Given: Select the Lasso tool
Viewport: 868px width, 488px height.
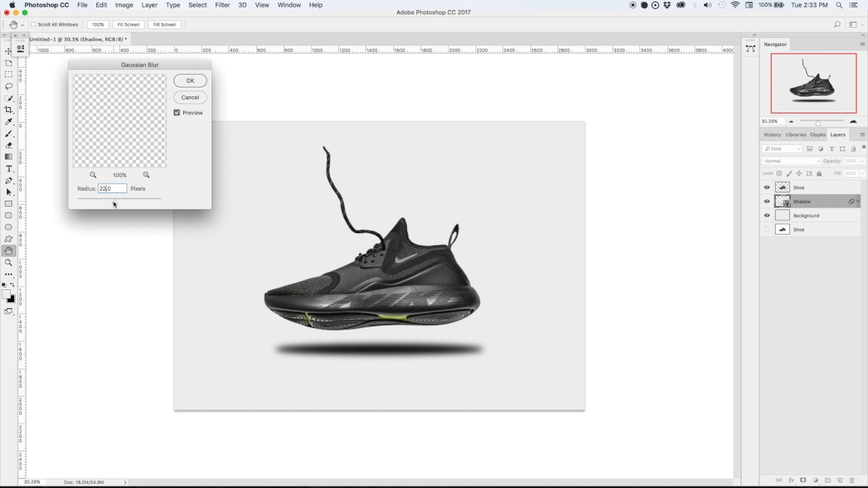Looking at the screenshot, I should [x=9, y=86].
